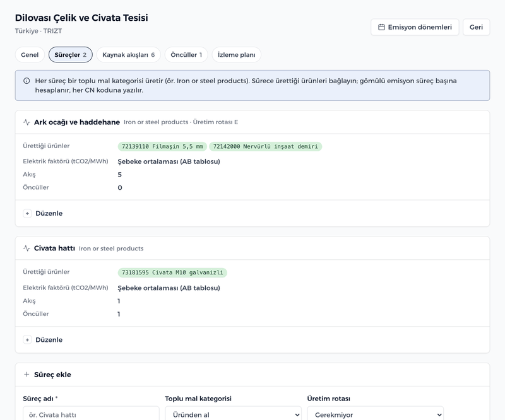Click the plus icon next to Süreç ekle
Image resolution: width=505 pixels, height=420 pixels.
27,375
